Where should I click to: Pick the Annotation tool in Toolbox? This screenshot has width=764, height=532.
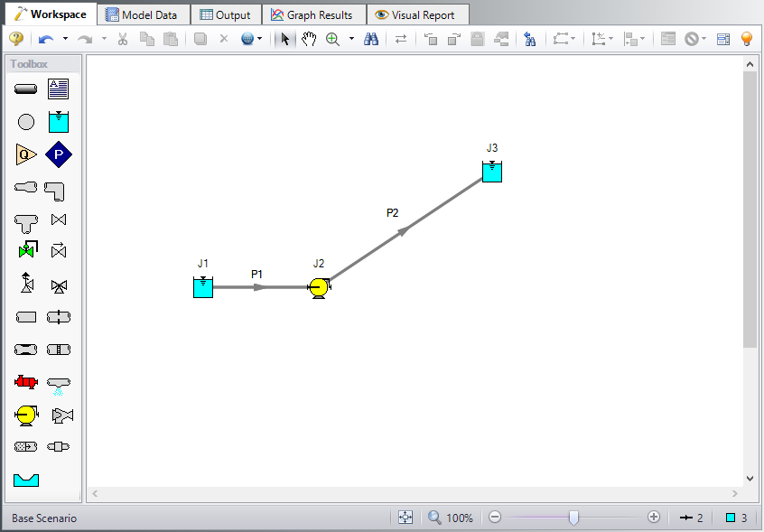(59, 89)
